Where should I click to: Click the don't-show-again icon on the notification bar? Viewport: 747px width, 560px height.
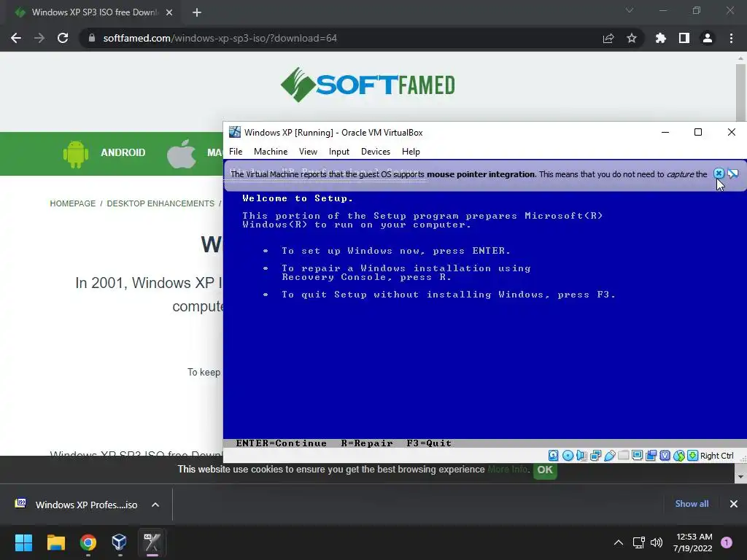[733, 174]
